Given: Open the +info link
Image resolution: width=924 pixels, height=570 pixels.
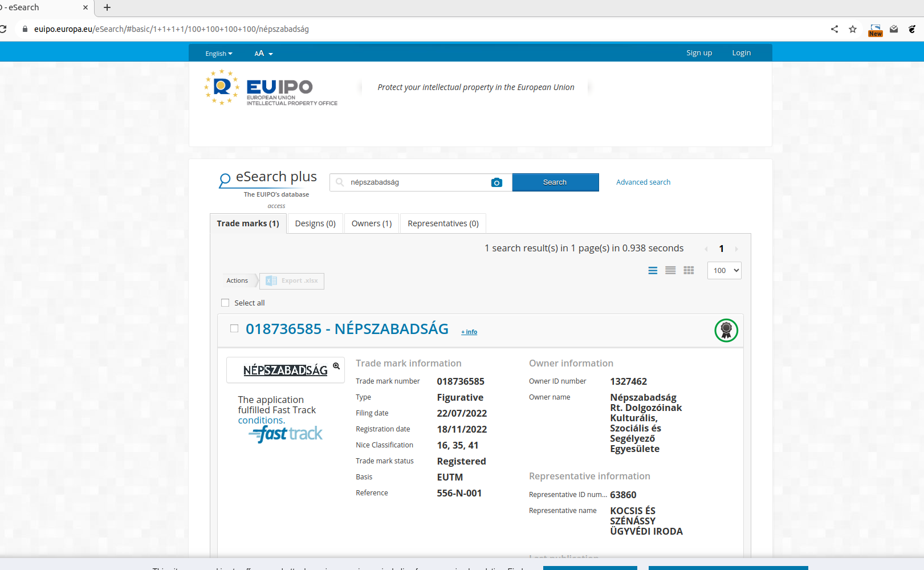Looking at the screenshot, I should 469,332.
